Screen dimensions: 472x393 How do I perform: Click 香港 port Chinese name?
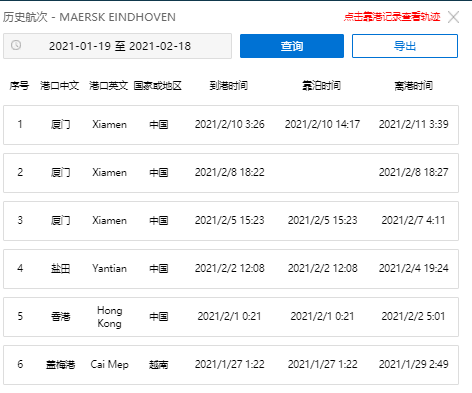pos(61,316)
